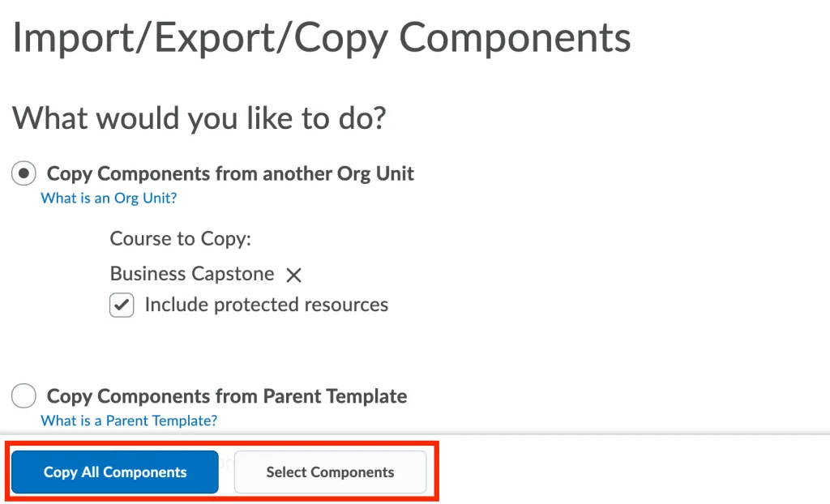Viewport: 830px width, 504px height.
Task: Click the checkmark inside the protected resources box
Action: click(122, 305)
